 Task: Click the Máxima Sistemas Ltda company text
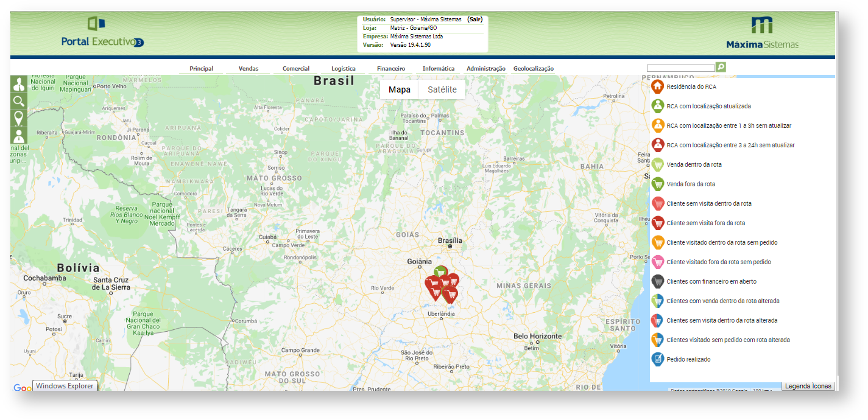coord(417,37)
